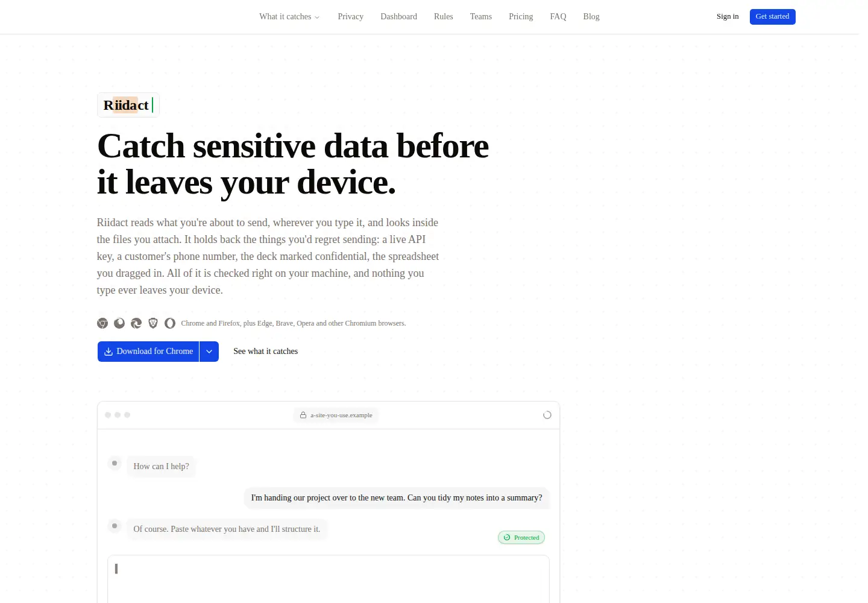Image resolution: width=868 pixels, height=603 pixels.
Task: Click the Riidact logo badge
Action: [x=128, y=105]
